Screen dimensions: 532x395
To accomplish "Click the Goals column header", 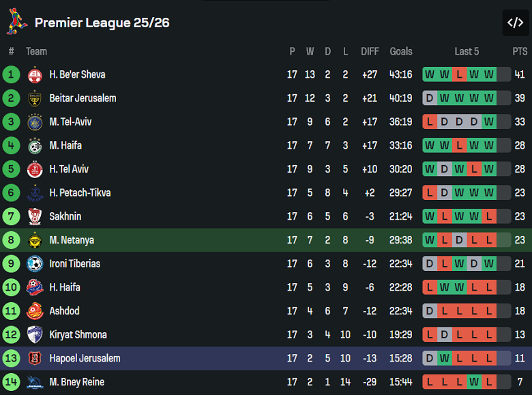I will point(401,51).
